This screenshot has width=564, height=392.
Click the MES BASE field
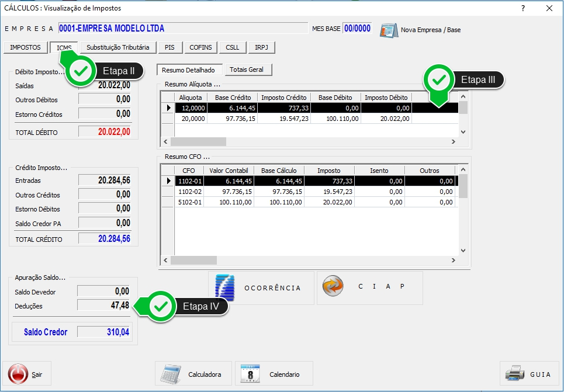(357, 28)
